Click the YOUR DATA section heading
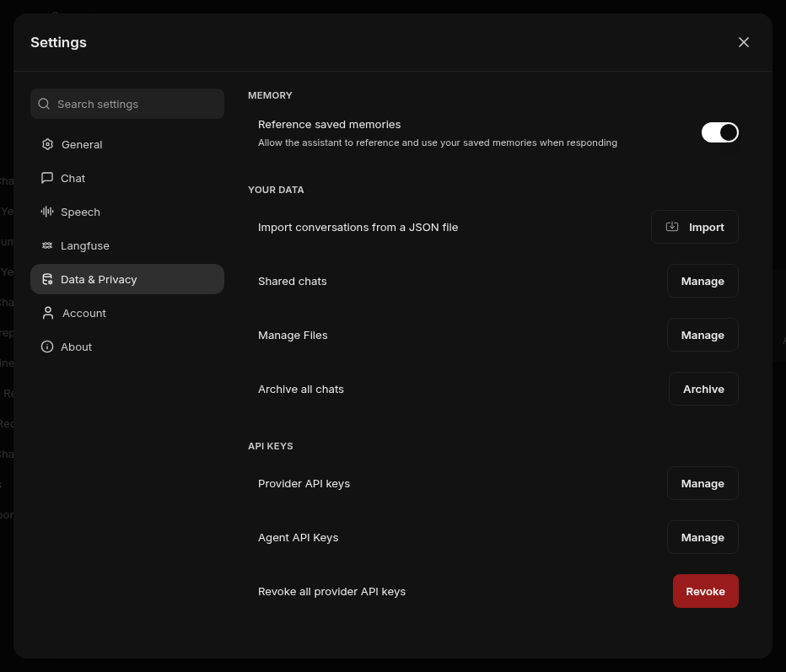Viewport: 786px width, 672px height. [x=276, y=190]
